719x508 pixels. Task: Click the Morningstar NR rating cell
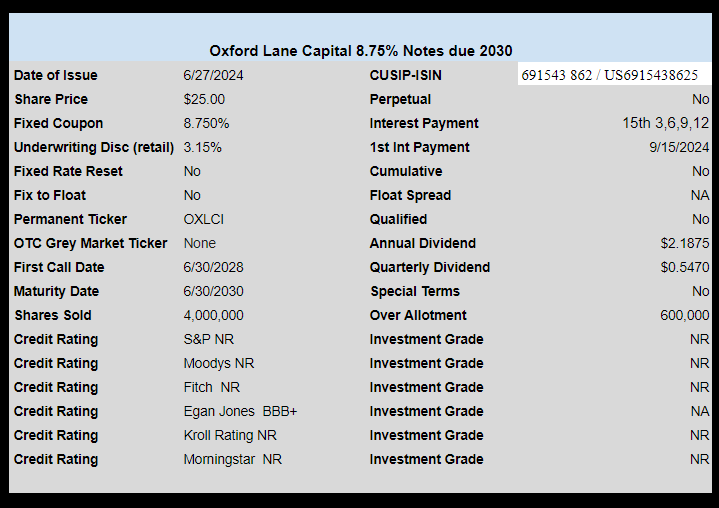(232, 459)
